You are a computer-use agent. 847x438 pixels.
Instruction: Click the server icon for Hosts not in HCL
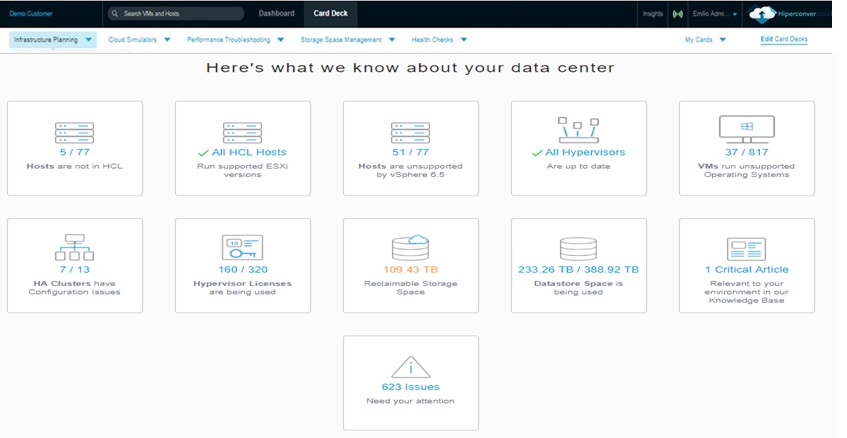(x=74, y=132)
